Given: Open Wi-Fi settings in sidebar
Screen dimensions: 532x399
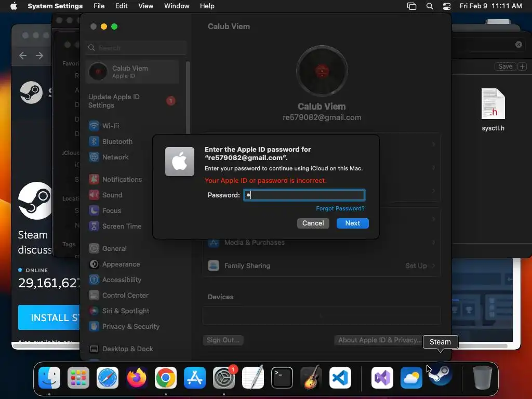Looking at the screenshot, I should (x=94, y=126).
